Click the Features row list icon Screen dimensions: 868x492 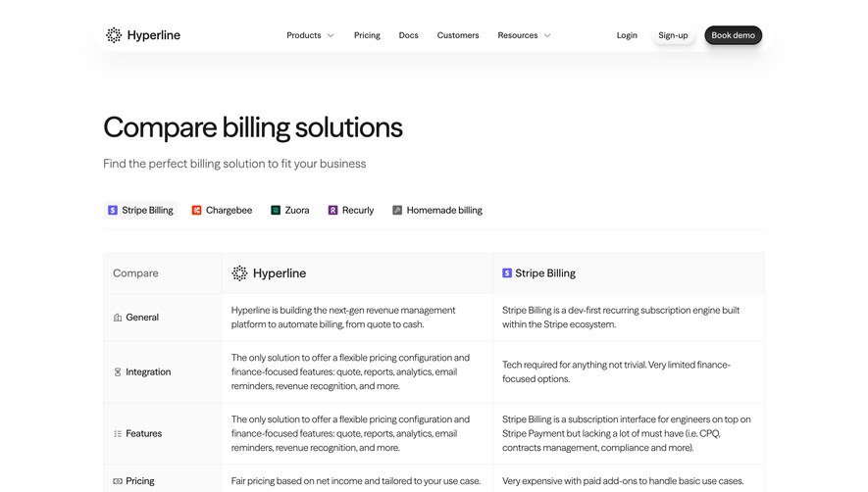118,433
